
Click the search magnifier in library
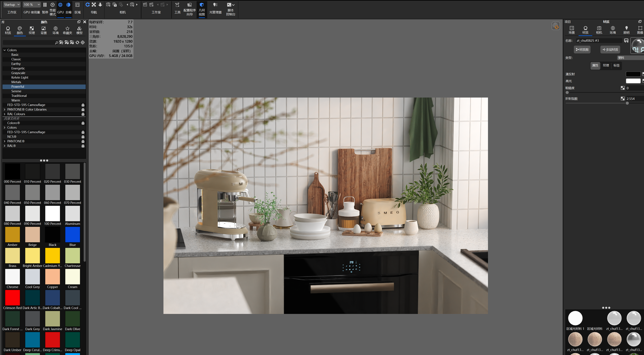[56, 43]
